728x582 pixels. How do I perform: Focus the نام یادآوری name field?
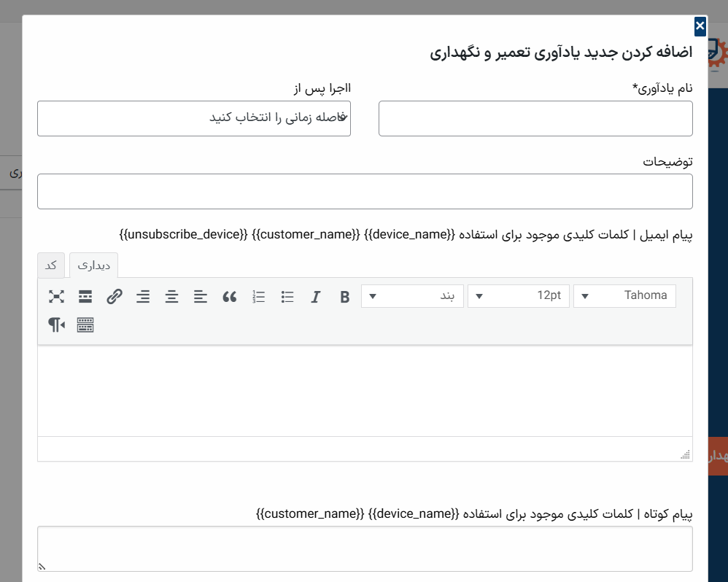pos(535,118)
